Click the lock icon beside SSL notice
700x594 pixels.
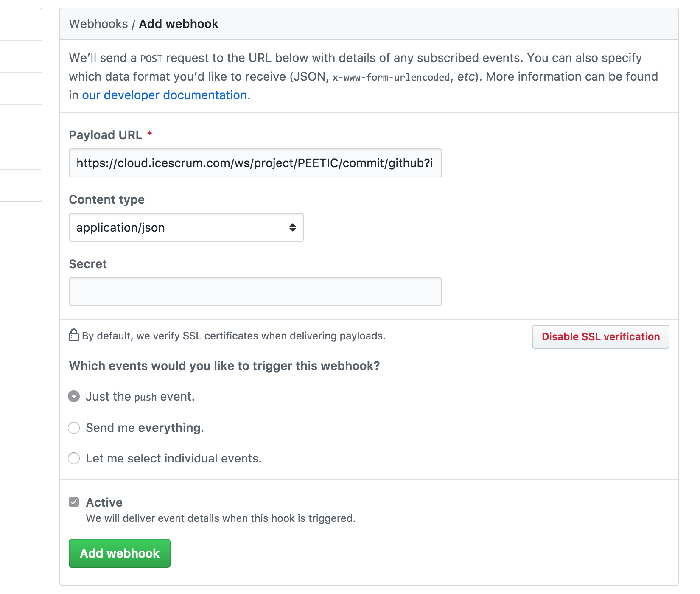point(74,335)
